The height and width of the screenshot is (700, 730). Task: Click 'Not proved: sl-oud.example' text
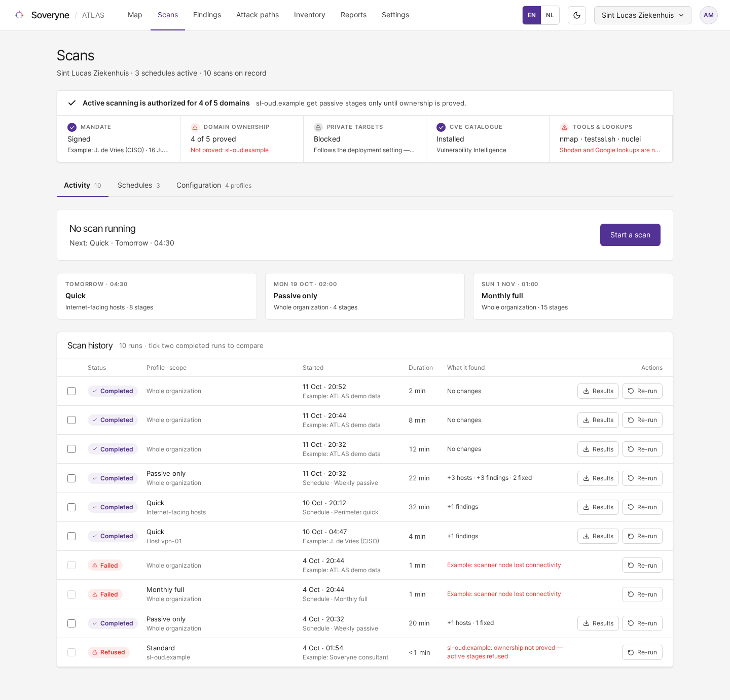tap(230, 150)
